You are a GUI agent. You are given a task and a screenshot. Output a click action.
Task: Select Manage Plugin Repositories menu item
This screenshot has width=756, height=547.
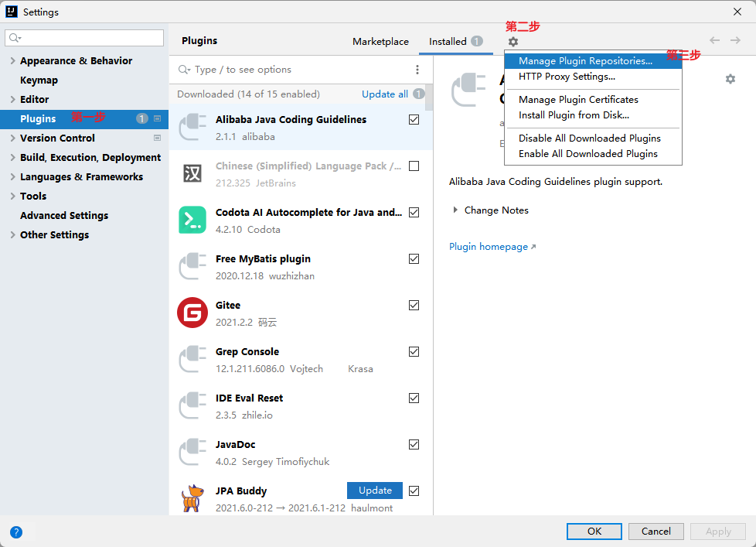point(585,61)
